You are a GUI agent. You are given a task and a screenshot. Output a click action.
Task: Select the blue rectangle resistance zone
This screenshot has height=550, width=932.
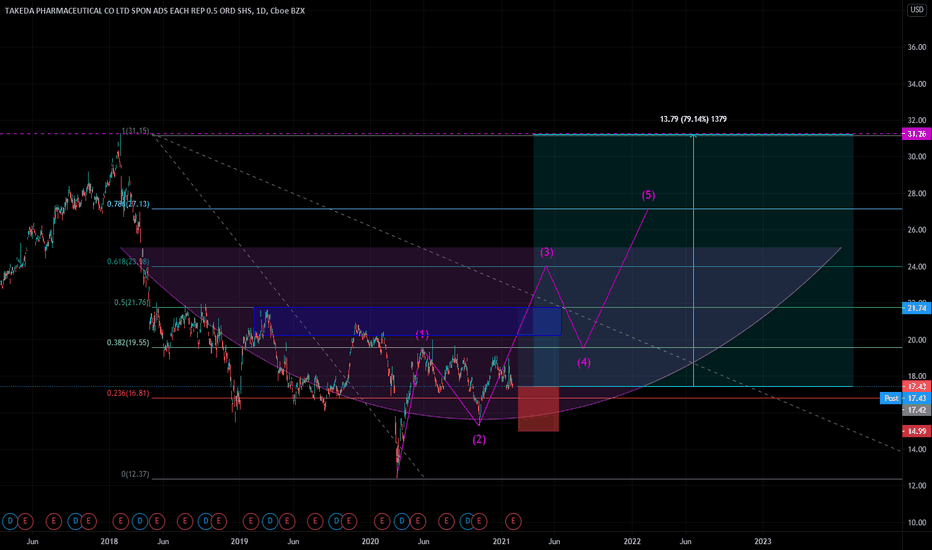[408, 321]
